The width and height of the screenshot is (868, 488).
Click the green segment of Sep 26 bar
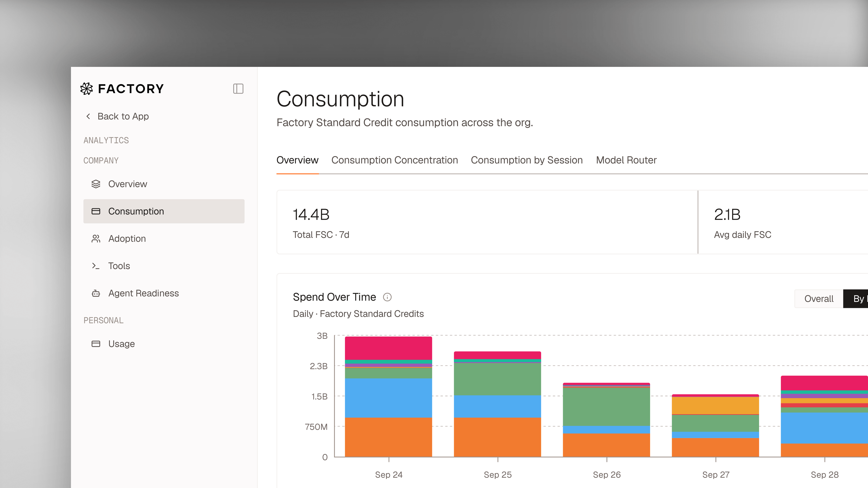pos(606,407)
